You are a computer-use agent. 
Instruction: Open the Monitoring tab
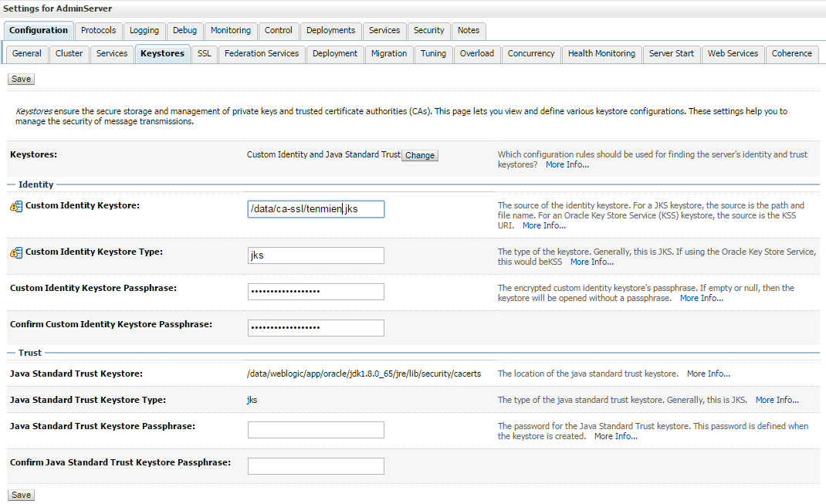tap(231, 31)
